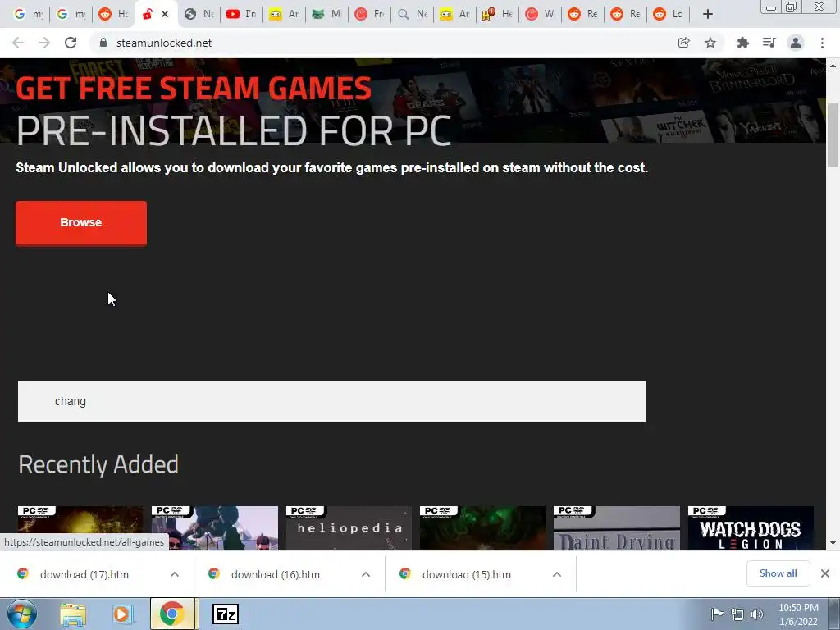Image resolution: width=840 pixels, height=630 pixels.
Task: Expand options for download (16).htm
Action: click(366, 574)
